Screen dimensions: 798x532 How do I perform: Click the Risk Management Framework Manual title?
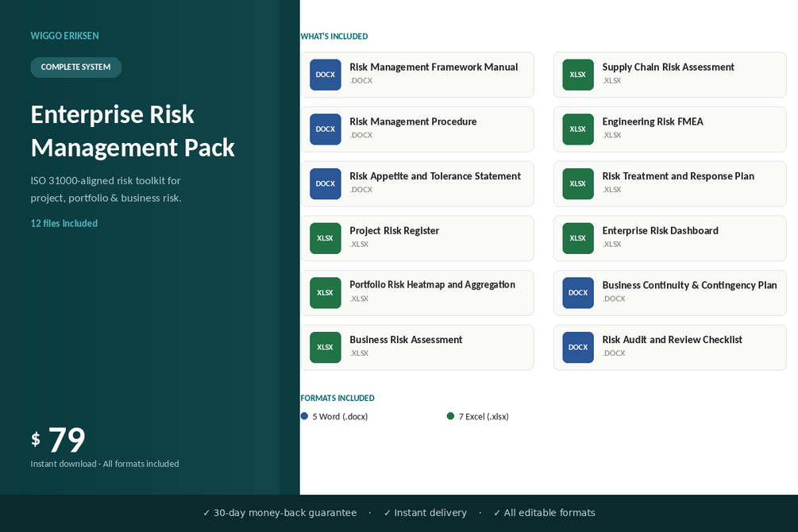434,67
